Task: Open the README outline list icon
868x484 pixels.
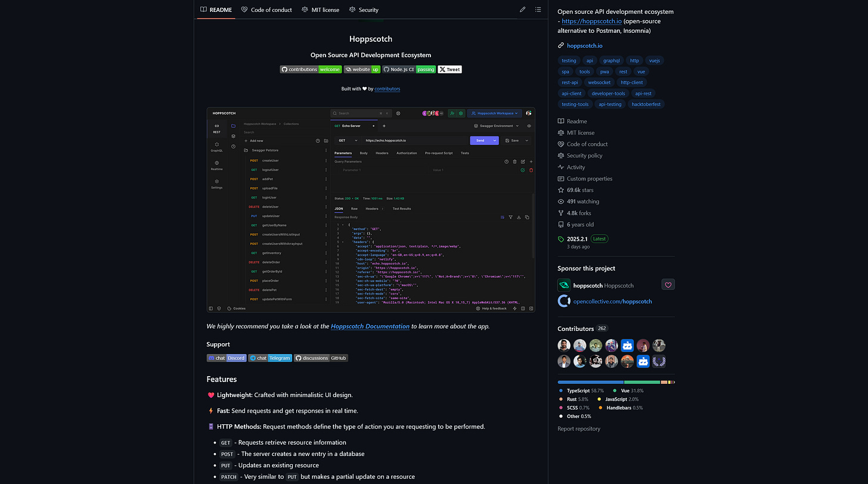Action: [538, 10]
